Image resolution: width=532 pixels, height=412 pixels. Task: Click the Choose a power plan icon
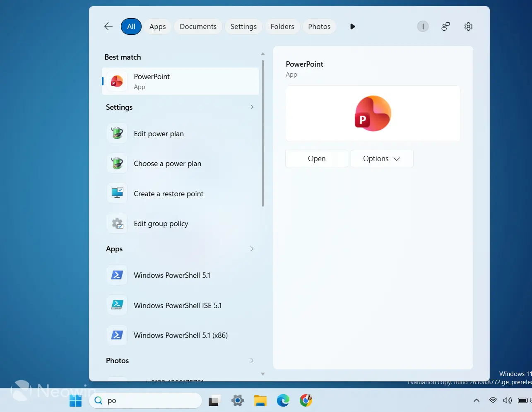click(x=117, y=163)
